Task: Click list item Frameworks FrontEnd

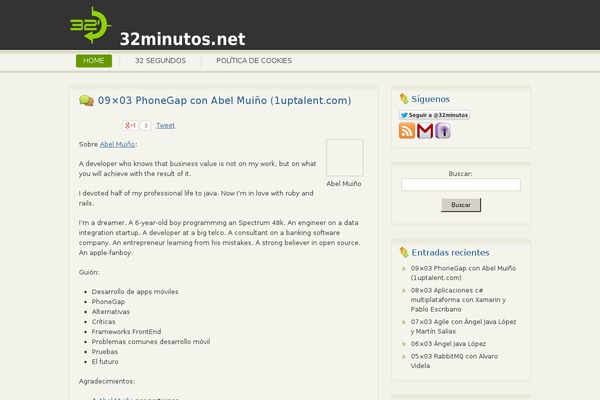Action: click(126, 331)
